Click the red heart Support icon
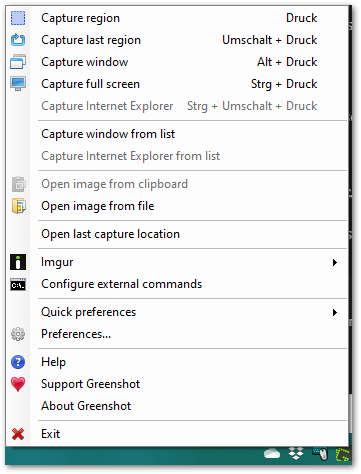361x474 pixels. [18, 384]
